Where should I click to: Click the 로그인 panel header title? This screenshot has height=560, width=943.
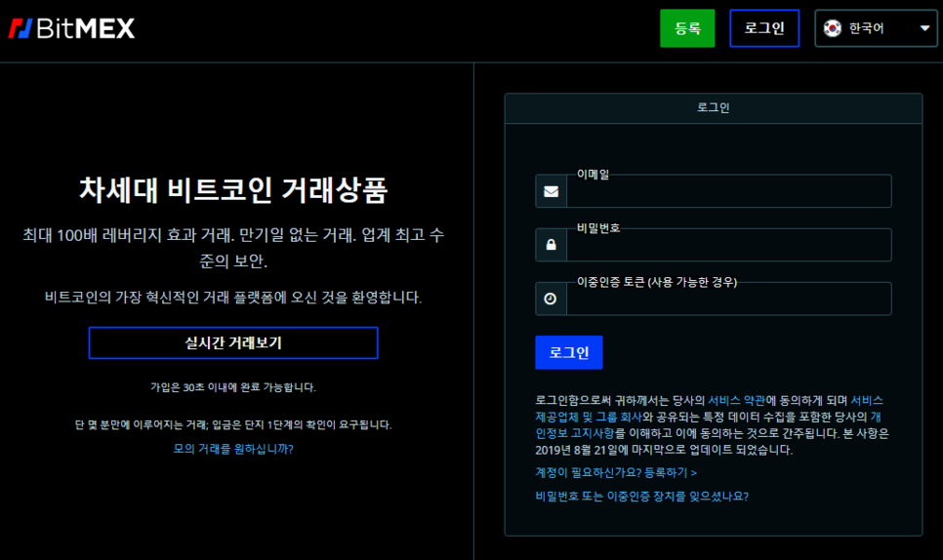pos(714,107)
